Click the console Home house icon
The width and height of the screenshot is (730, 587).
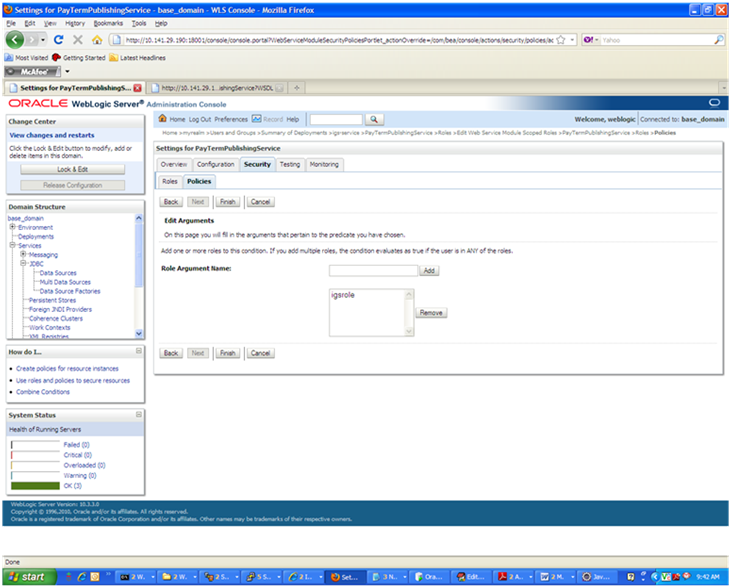point(162,119)
